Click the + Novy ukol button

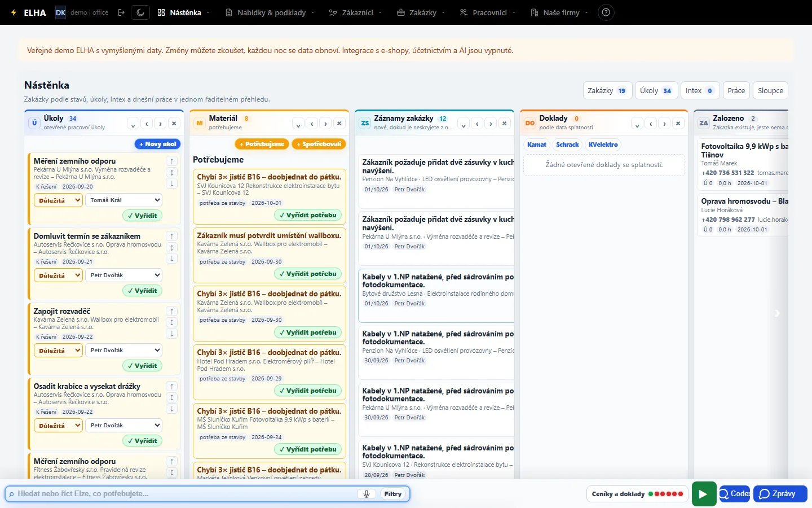pos(157,144)
